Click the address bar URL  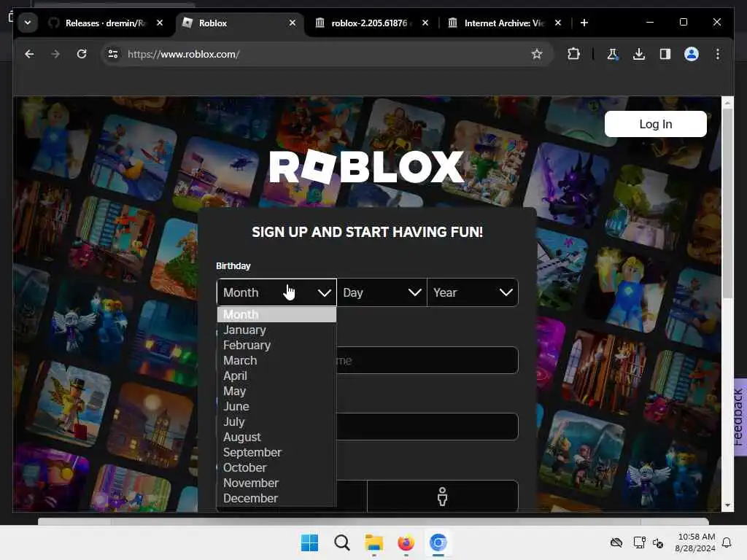pos(183,54)
